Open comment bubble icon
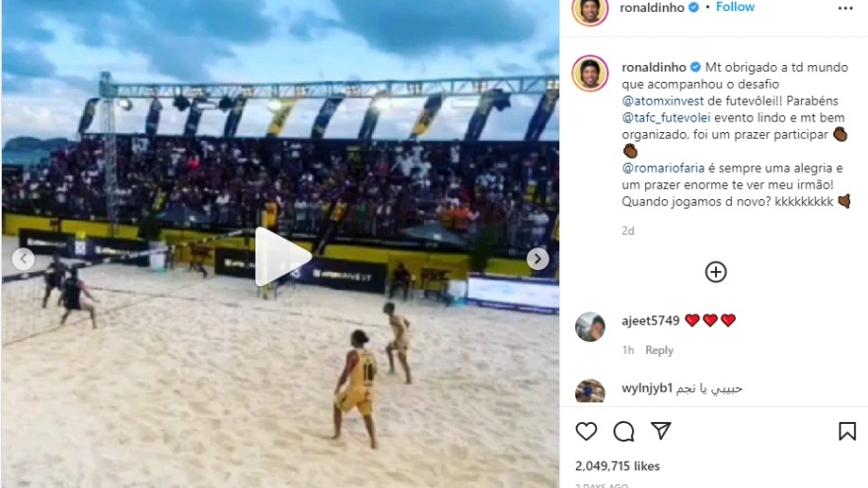Viewport: 868px width, 488px height. click(623, 431)
